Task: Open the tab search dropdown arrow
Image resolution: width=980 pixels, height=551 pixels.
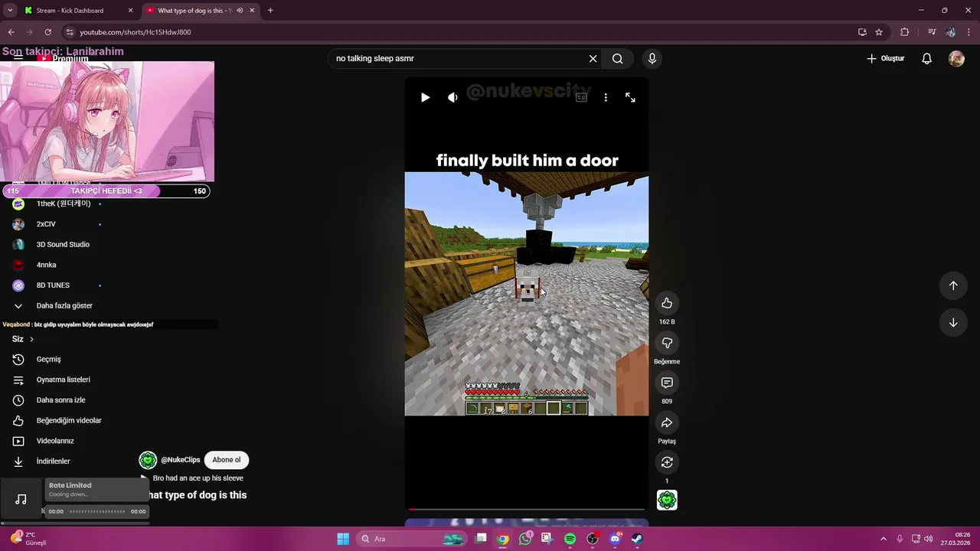Action: [x=10, y=11]
